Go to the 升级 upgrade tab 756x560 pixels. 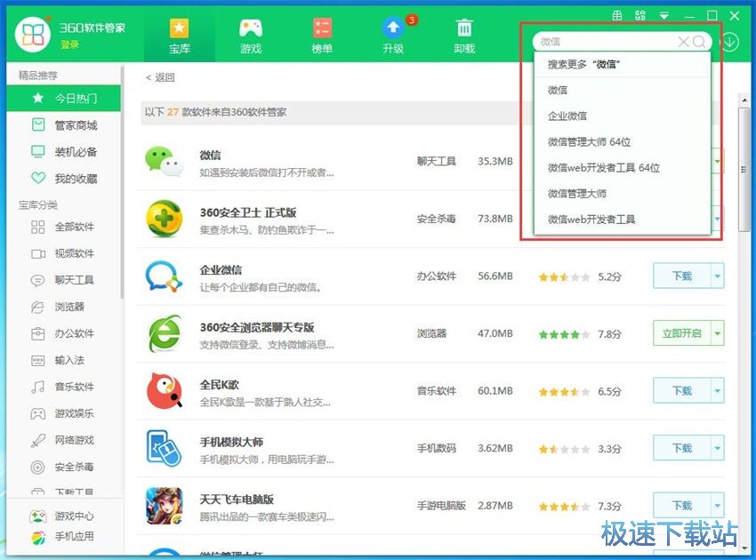tap(393, 36)
